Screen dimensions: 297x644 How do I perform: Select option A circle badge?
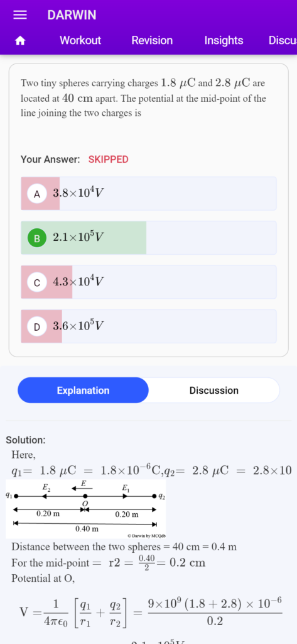click(x=37, y=194)
